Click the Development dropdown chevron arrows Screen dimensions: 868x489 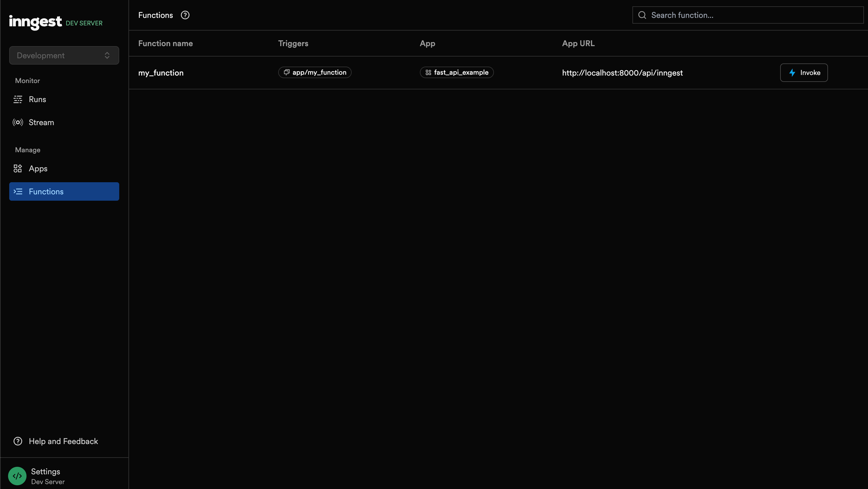click(107, 55)
